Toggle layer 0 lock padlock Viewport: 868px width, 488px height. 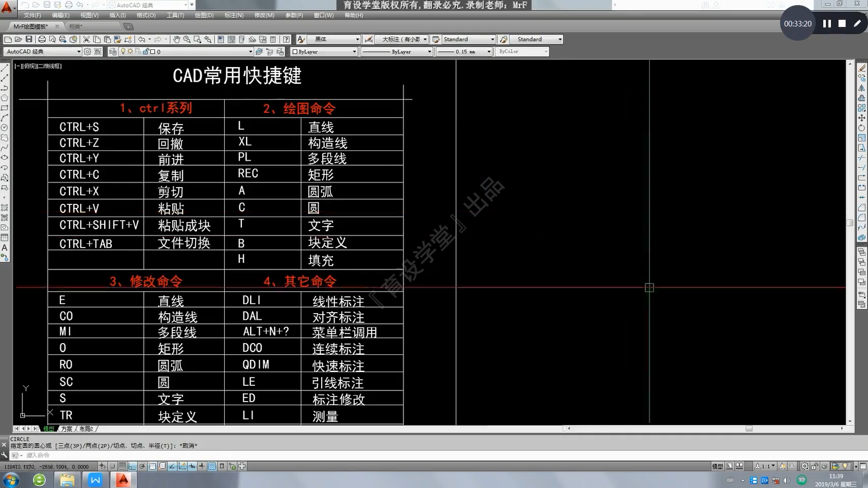(146, 51)
